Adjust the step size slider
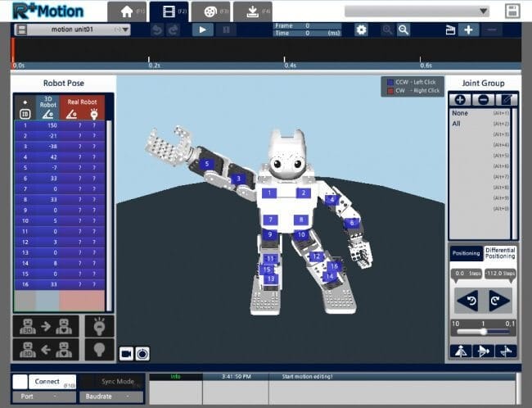 pos(483,332)
